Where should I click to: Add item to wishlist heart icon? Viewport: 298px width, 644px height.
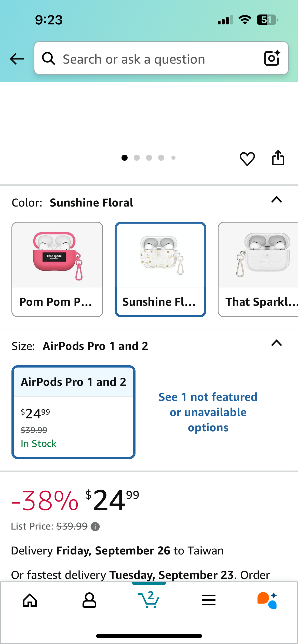(x=247, y=158)
